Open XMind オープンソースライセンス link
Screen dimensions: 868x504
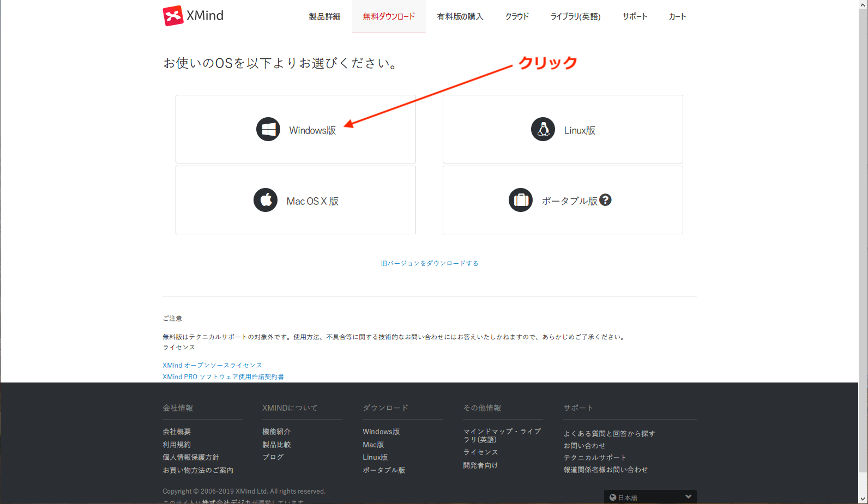(x=212, y=365)
